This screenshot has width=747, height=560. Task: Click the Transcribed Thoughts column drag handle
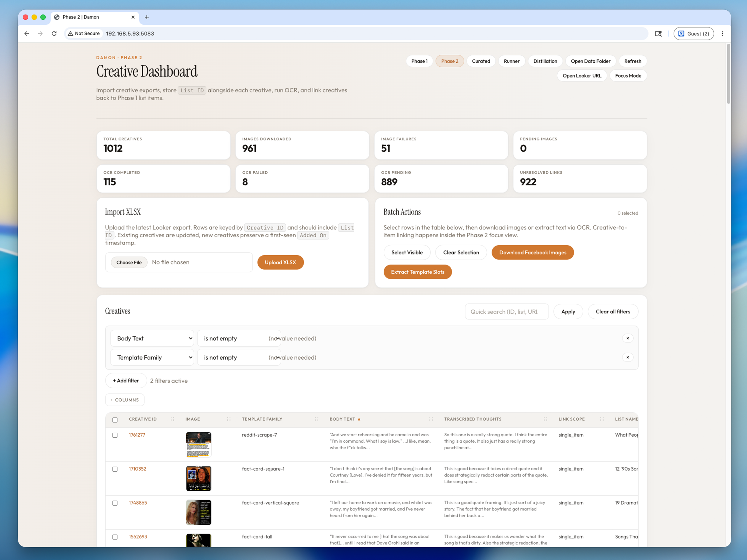(545, 419)
